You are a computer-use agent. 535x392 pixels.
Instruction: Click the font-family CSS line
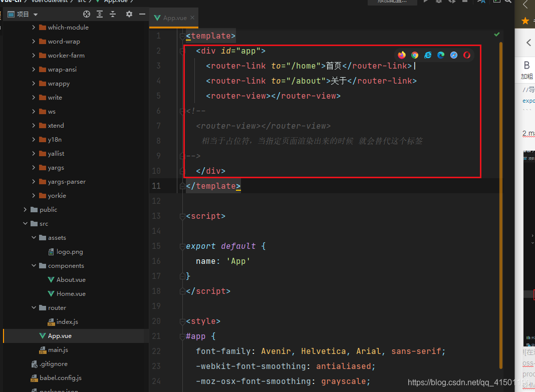click(321, 351)
